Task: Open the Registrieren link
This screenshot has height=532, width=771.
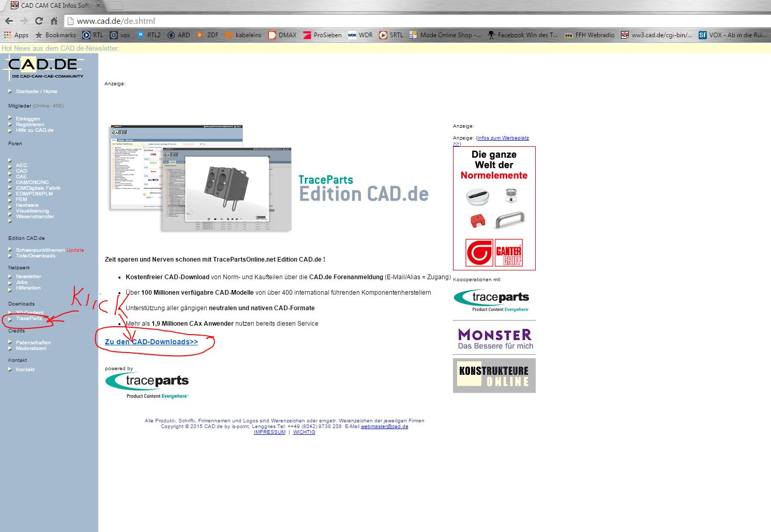Action: (30, 125)
